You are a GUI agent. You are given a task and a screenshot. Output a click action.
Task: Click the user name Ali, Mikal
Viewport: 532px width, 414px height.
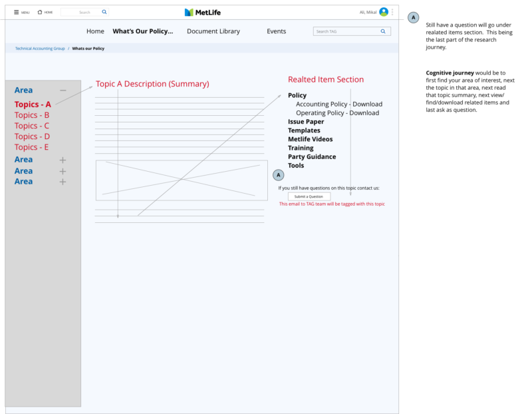pos(368,12)
